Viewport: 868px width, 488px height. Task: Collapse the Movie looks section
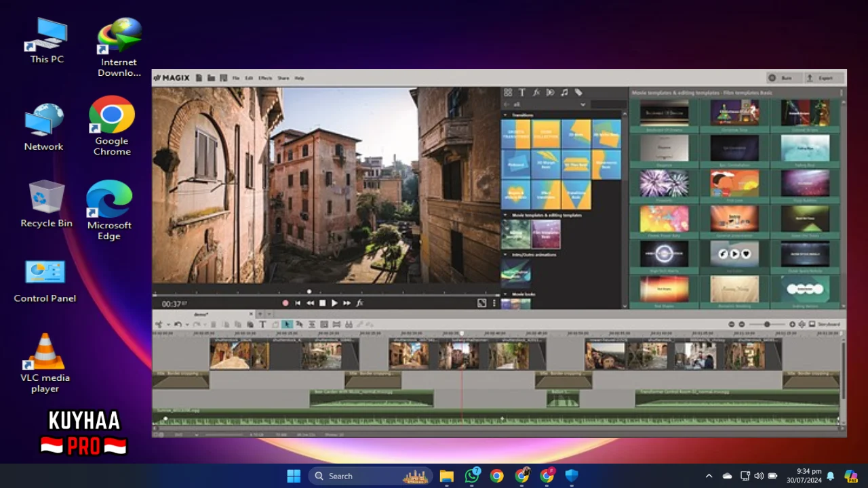[x=505, y=294]
